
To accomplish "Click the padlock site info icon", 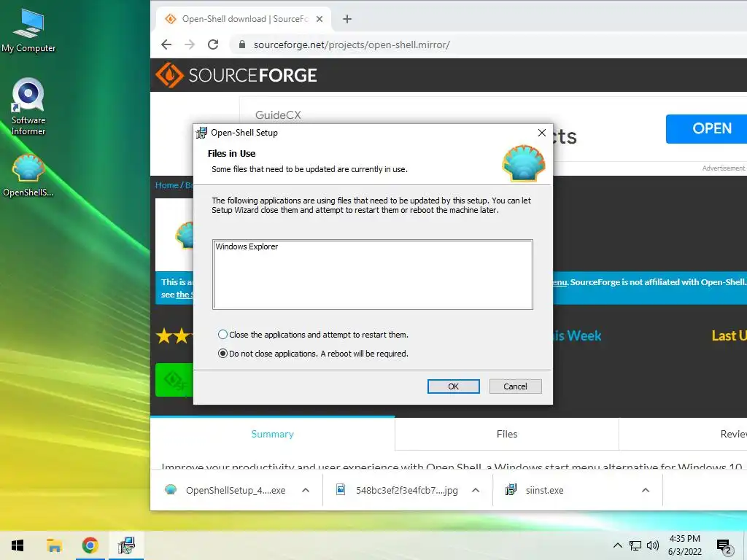I will pyautogui.click(x=242, y=44).
